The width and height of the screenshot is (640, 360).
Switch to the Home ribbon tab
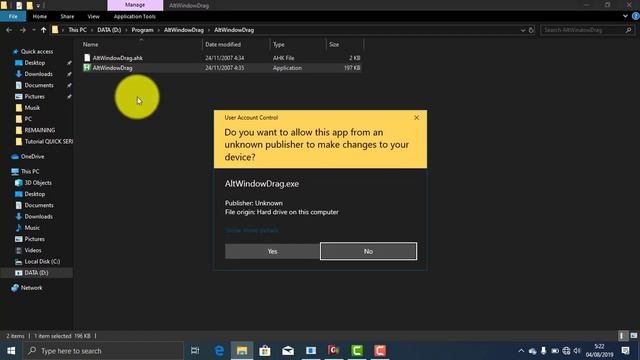40,16
